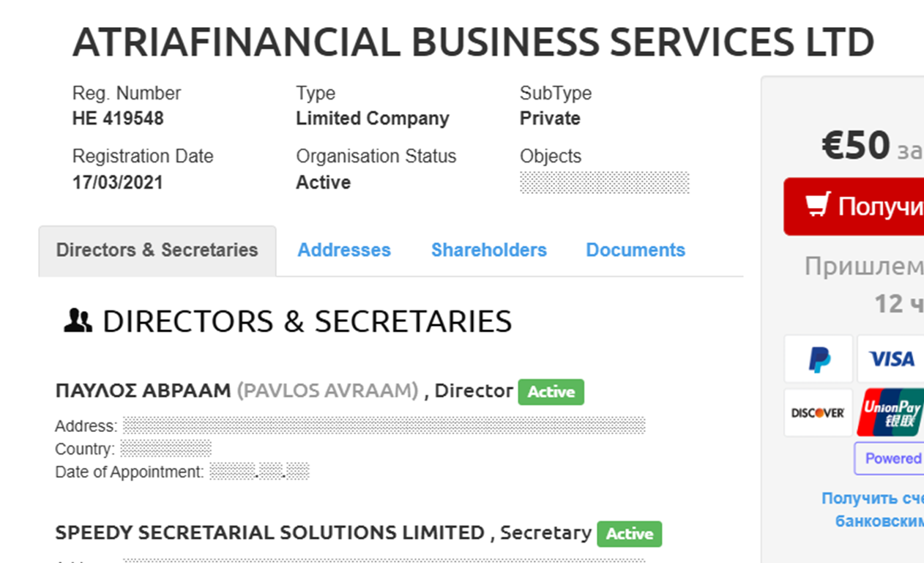
Task: Click the Powered by badge
Action: pyautogui.click(x=890, y=458)
